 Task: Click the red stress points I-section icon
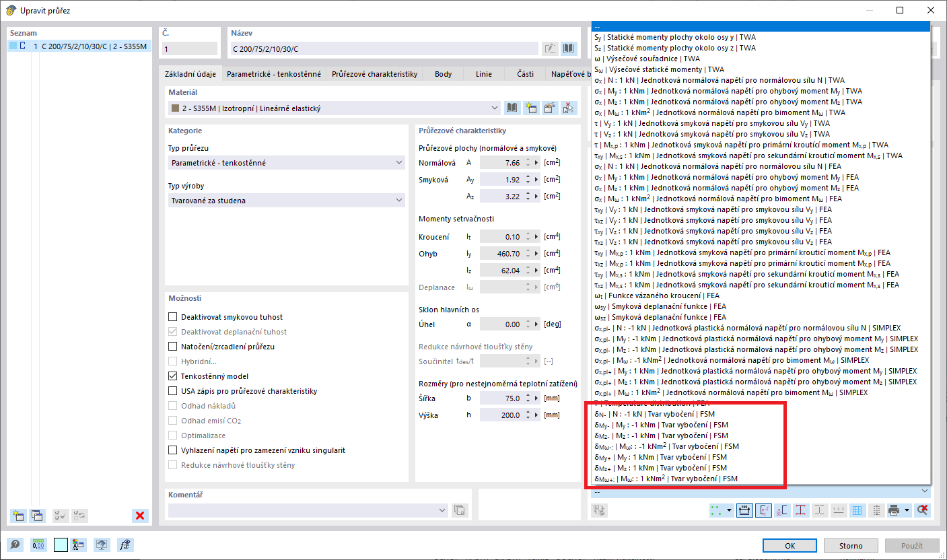tap(801, 510)
